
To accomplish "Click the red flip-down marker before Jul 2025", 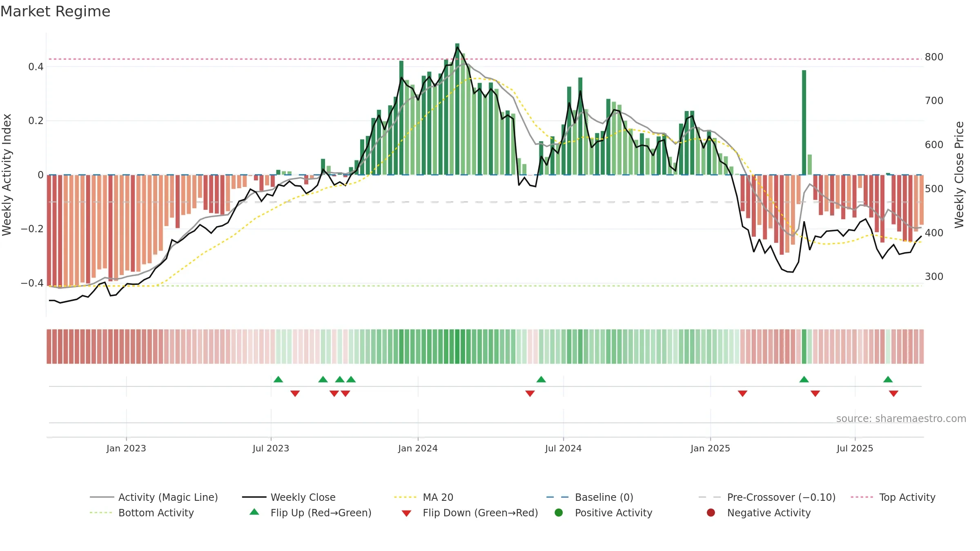I will coord(815,393).
